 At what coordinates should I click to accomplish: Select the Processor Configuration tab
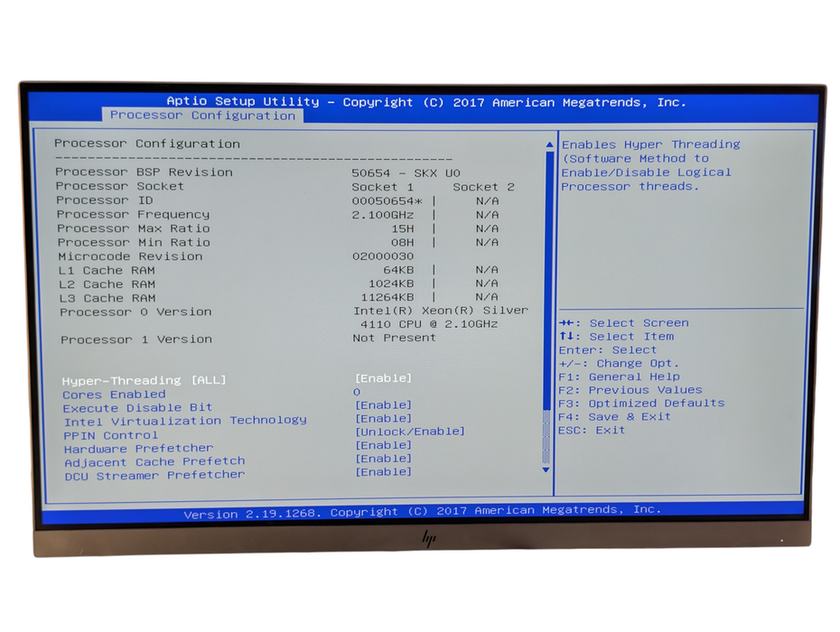(x=202, y=116)
